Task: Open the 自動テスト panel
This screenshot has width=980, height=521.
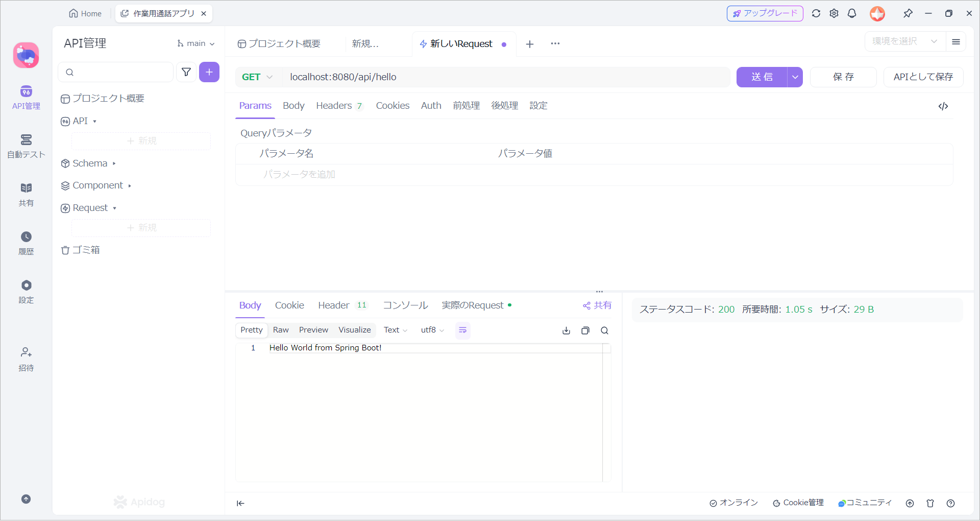Action: pos(26,147)
